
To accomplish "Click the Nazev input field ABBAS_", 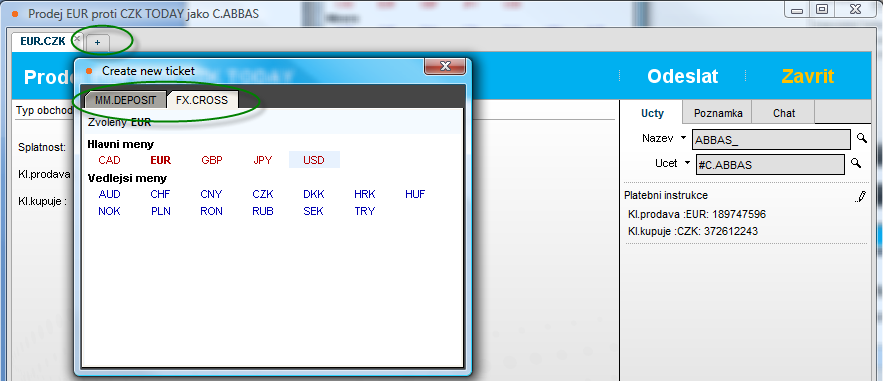I will tap(771, 139).
